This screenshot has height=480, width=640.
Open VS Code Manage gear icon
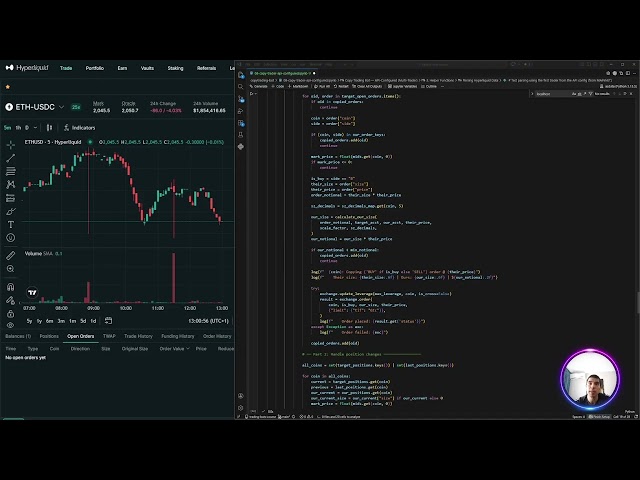point(241,408)
